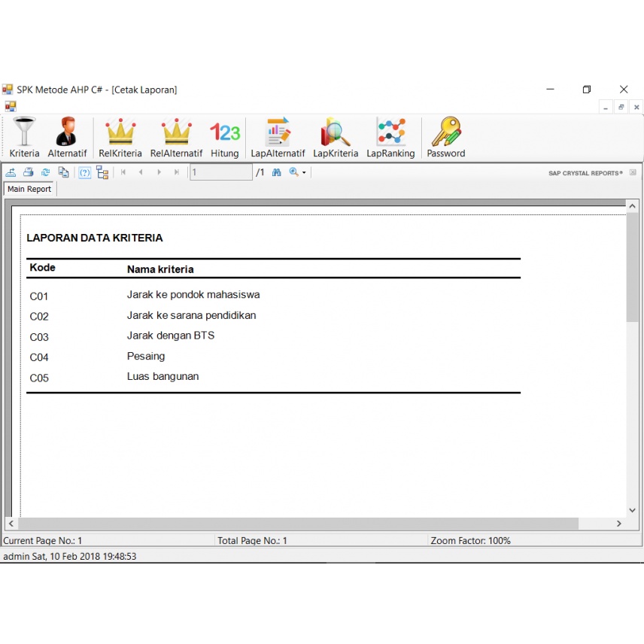Viewport: 644px width, 644px height.
Task: Click the SAP Crystal Reports label
Action: click(x=585, y=173)
